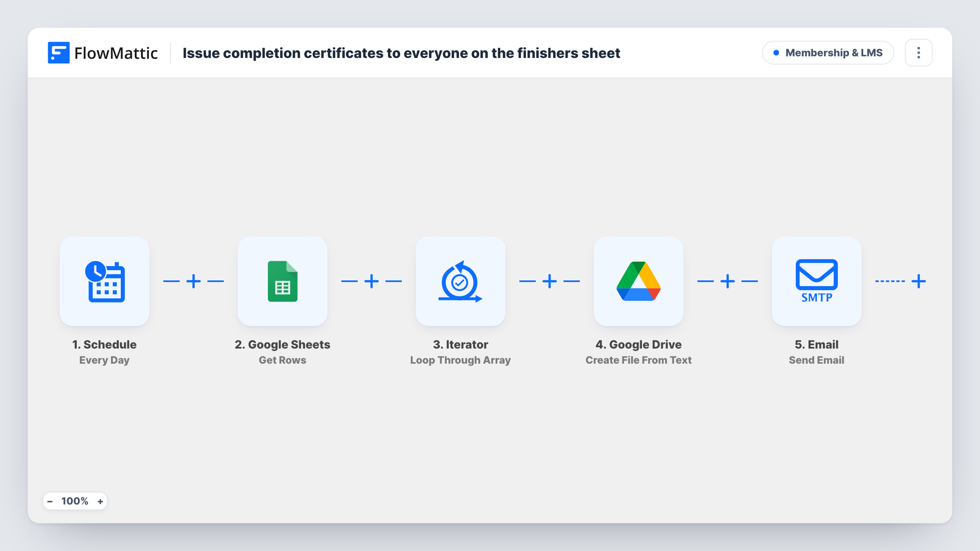980x551 pixels.
Task: Click the workflow title text
Action: [401, 53]
